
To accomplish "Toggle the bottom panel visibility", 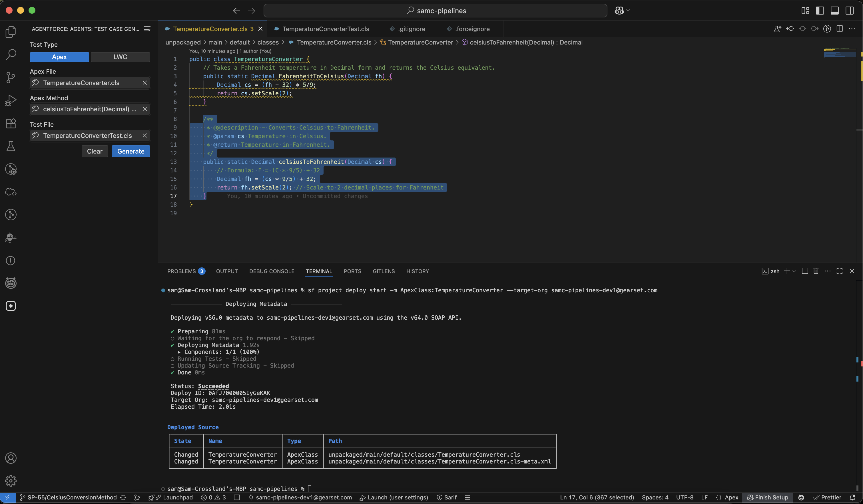I will coord(835,11).
